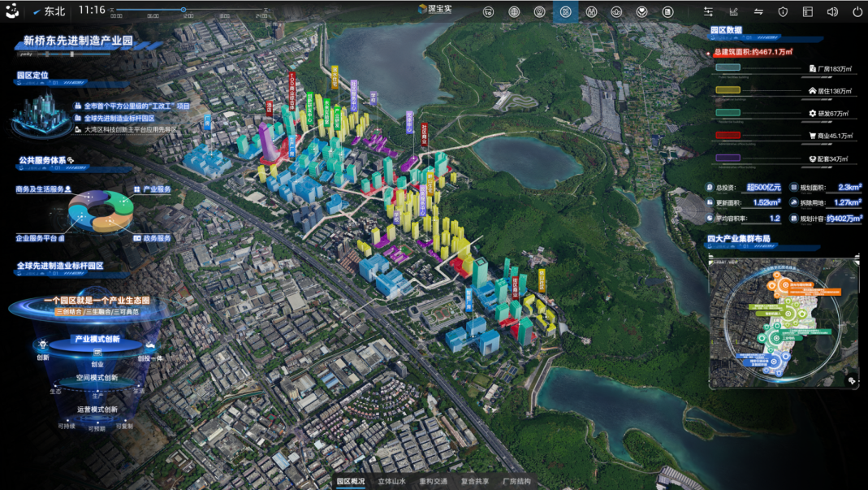Click the swap arrows icon
The image size is (868, 490).
pyautogui.click(x=758, y=12)
